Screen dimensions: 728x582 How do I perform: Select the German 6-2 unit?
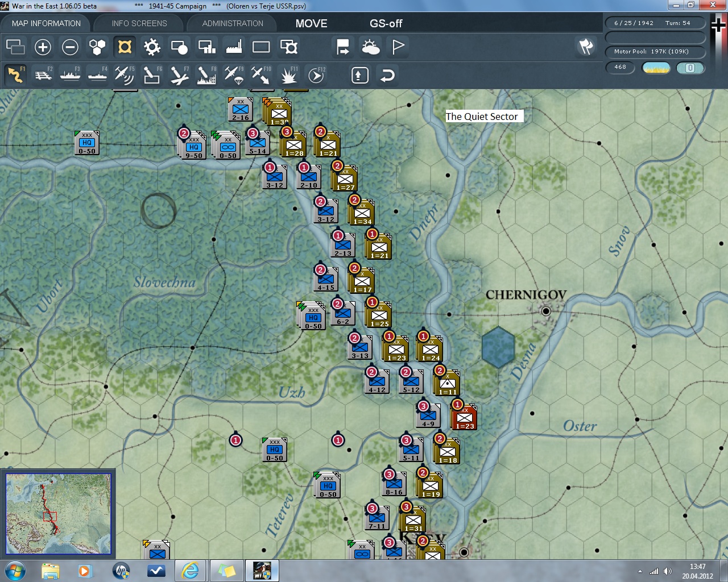(342, 313)
